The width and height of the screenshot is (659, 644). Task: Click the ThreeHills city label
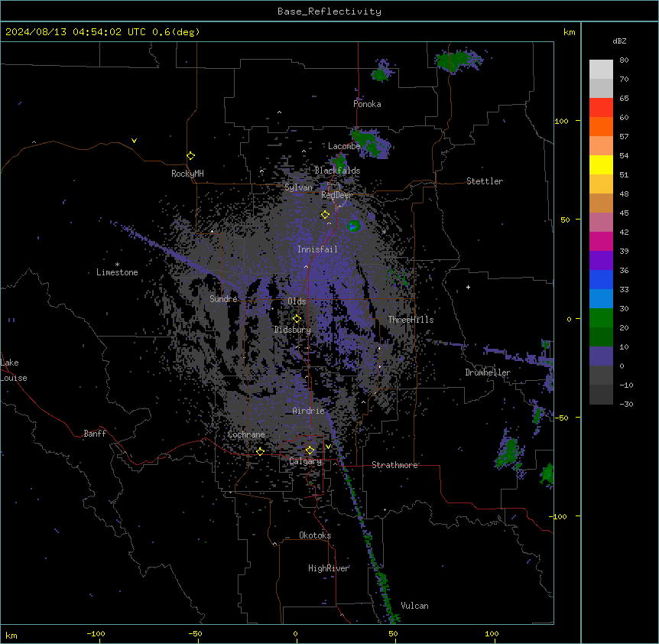point(411,320)
